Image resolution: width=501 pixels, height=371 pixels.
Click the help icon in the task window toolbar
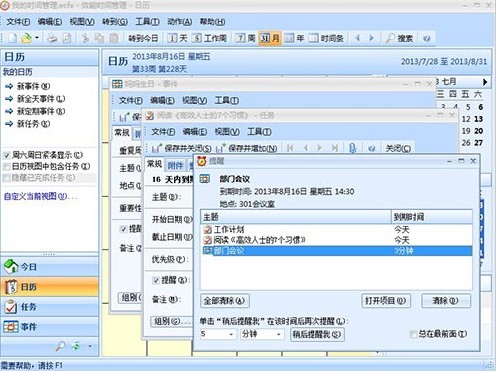tap(371, 148)
